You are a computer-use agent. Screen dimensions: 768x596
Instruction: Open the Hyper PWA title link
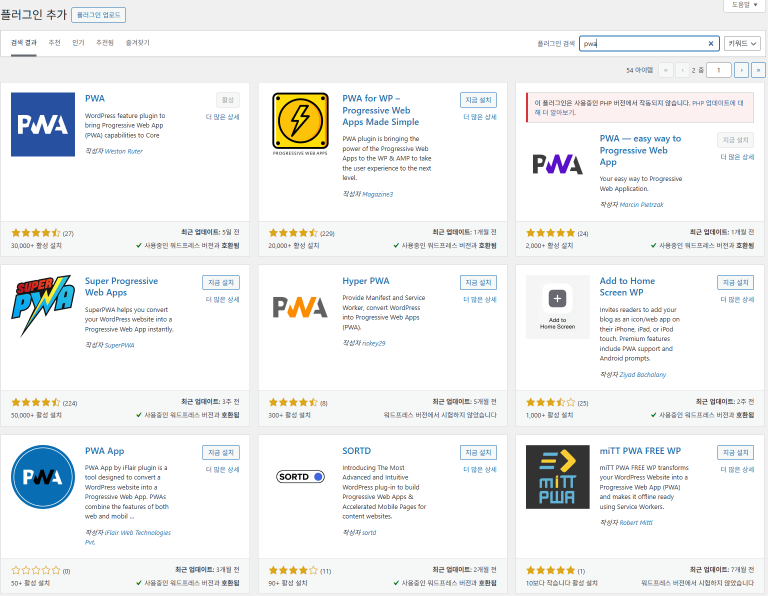pyautogui.click(x=365, y=281)
